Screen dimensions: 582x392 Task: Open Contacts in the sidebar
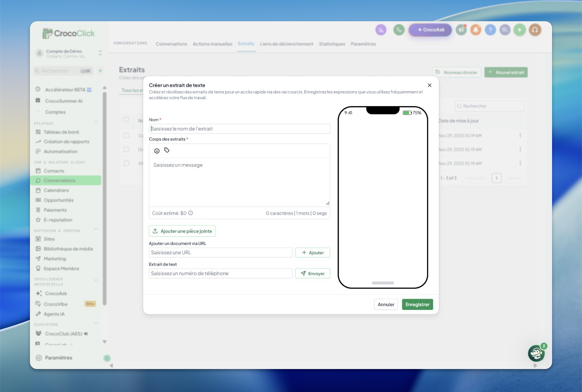pyautogui.click(x=54, y=171)
